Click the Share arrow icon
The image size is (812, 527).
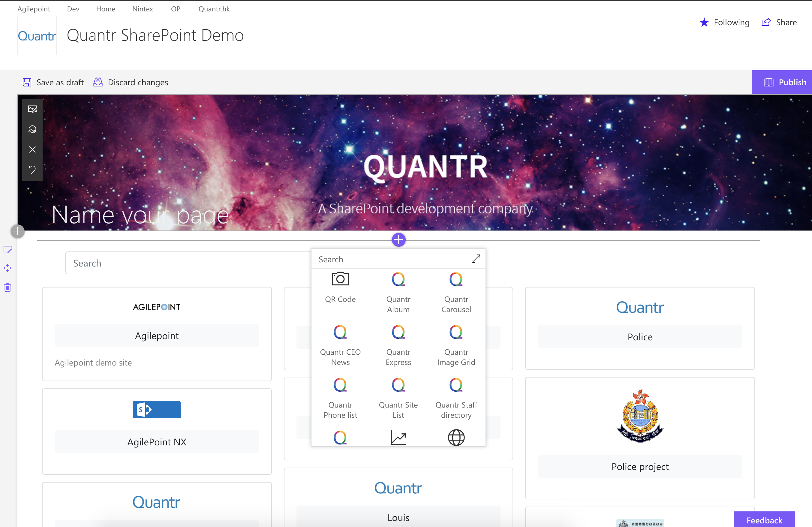(x=766, y=22)
